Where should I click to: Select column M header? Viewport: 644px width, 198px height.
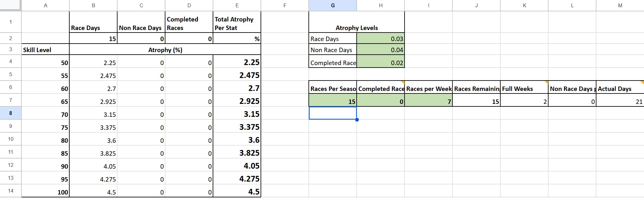pos(620,5)
